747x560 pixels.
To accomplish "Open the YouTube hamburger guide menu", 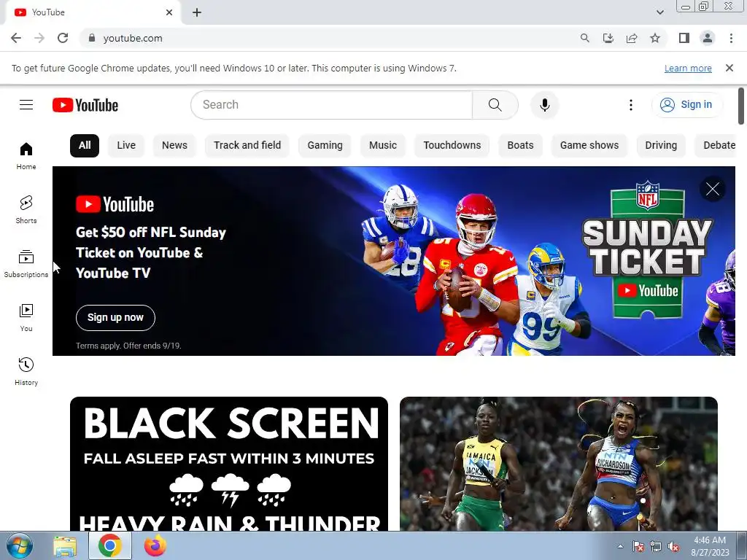I will click(26, 105).
